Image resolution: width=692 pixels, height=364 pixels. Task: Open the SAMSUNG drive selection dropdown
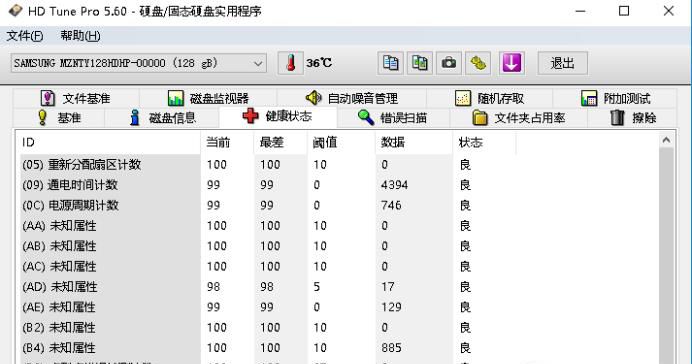click(139, 63)
